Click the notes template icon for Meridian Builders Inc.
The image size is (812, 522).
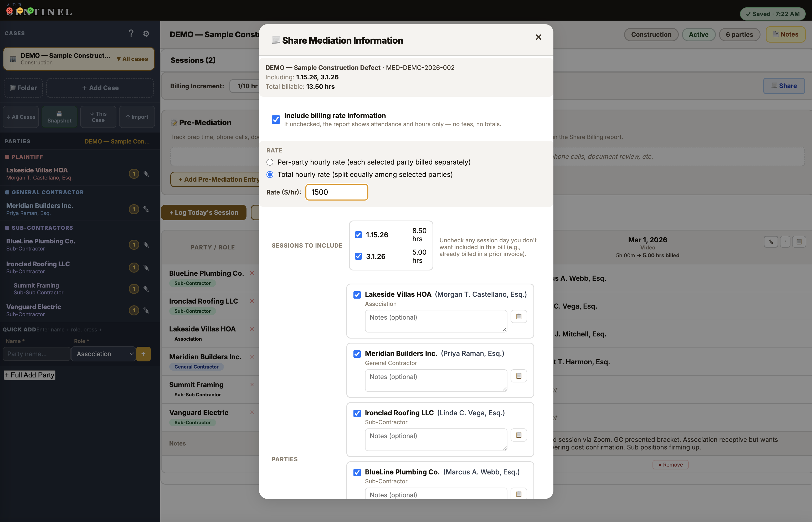pyautogui.click(x=518, y=376)
